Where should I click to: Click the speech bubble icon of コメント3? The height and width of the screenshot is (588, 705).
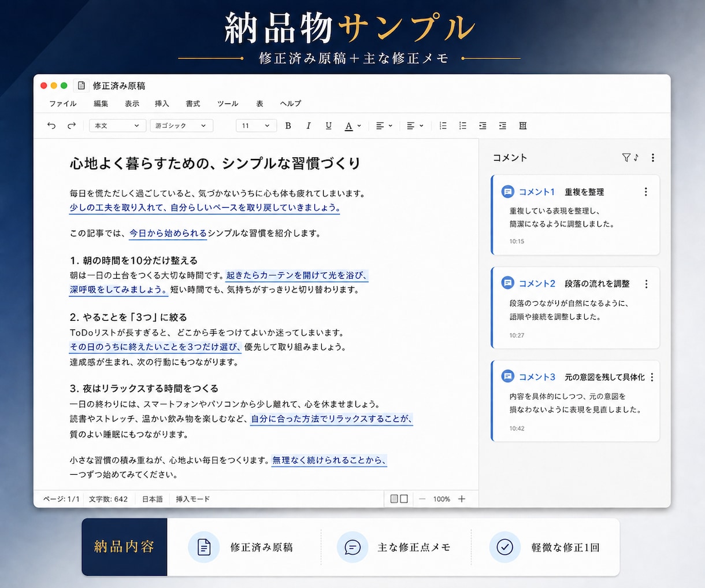coord(507,376)
